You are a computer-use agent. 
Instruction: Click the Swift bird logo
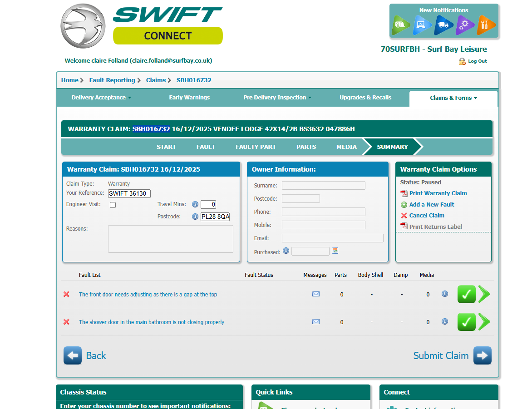(83, 26)
